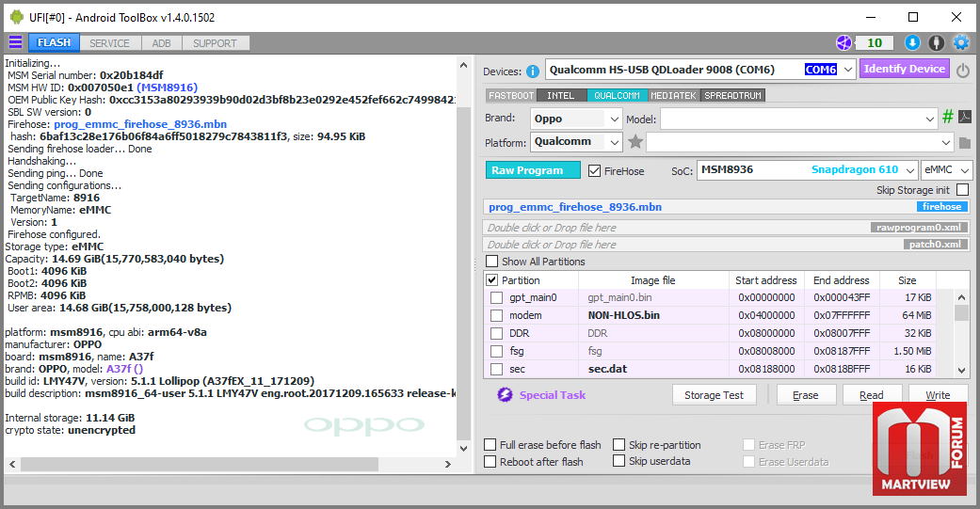The image size is (980, 509).
Task: Click the Erase button
Action: coord(805,395)
